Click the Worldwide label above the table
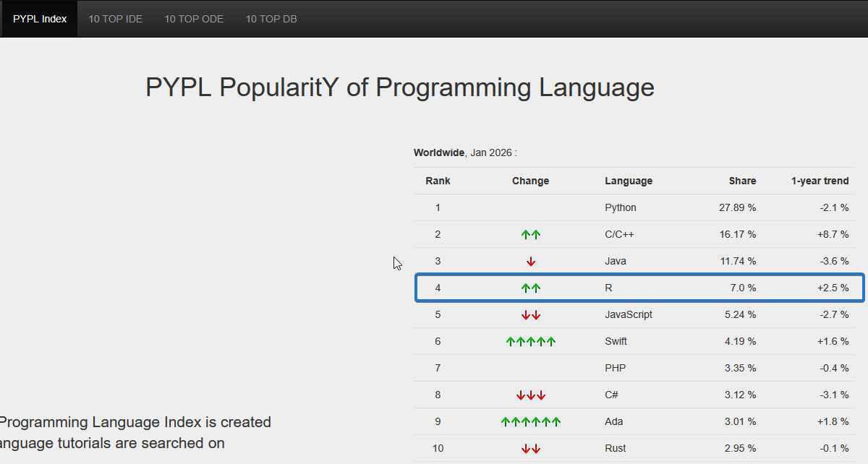868x464 pixels. (439, 152)
